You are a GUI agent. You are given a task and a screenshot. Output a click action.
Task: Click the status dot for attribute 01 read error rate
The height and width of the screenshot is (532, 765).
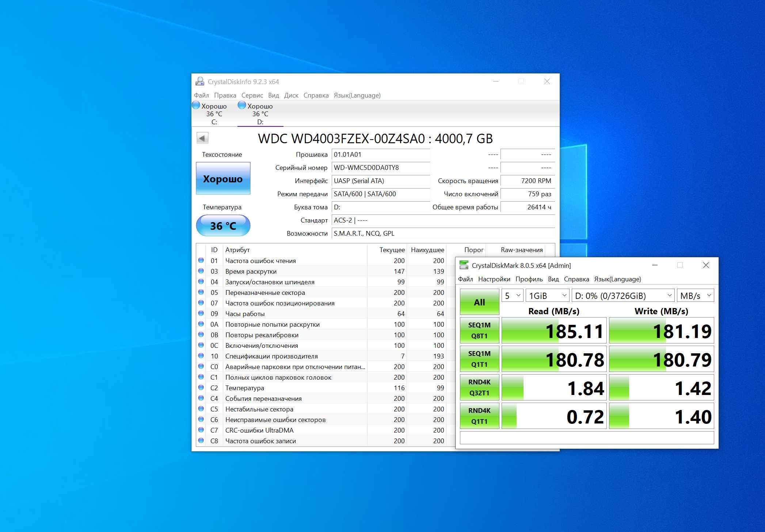(201, 261)
